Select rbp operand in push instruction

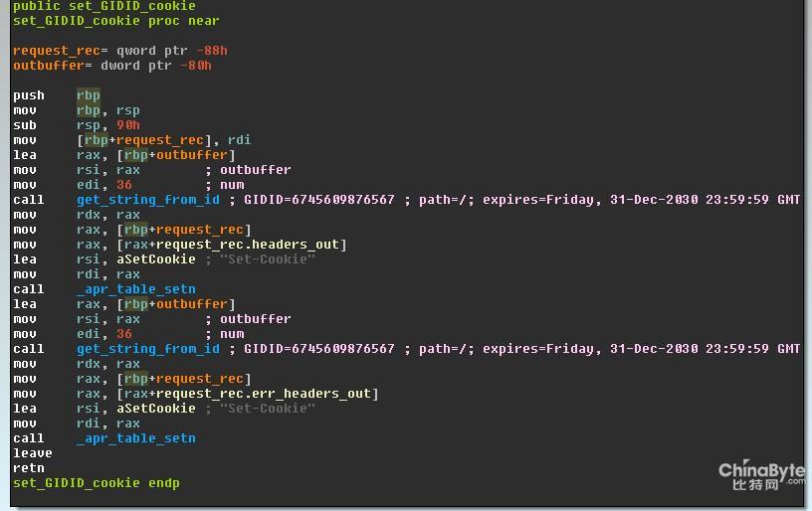pos(89,95)
